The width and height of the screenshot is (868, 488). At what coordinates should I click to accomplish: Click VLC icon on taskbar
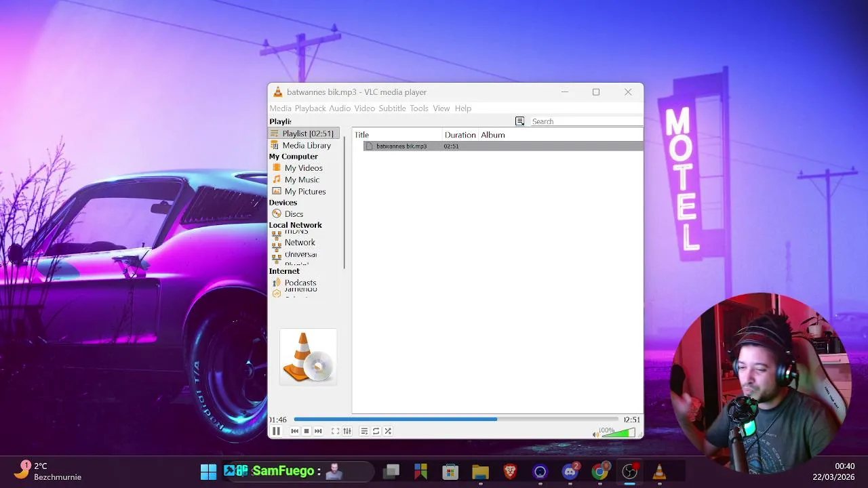tap(659, 471)
